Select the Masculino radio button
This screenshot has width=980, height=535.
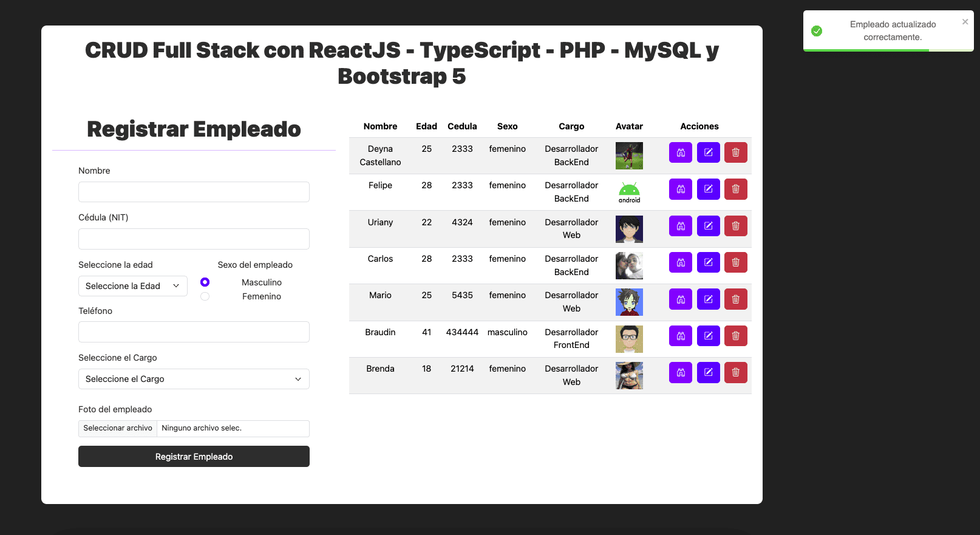tap(205, 282)
